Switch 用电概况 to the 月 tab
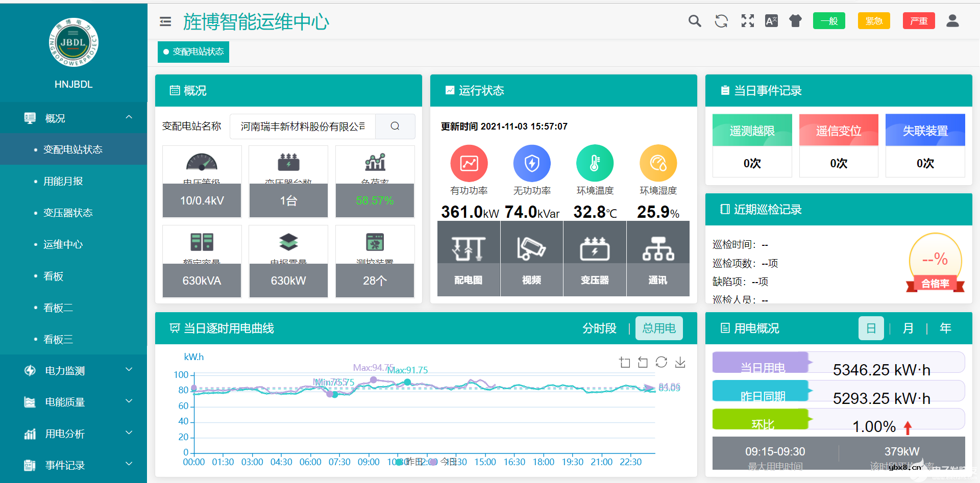This screenshot has width=980, height=483. pos(908,328)
